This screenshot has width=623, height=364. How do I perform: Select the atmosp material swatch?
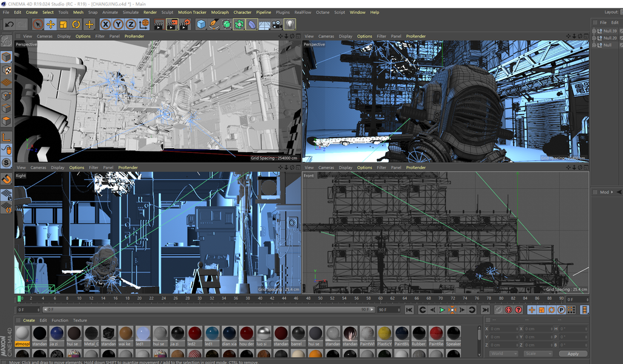pos(22,336)
